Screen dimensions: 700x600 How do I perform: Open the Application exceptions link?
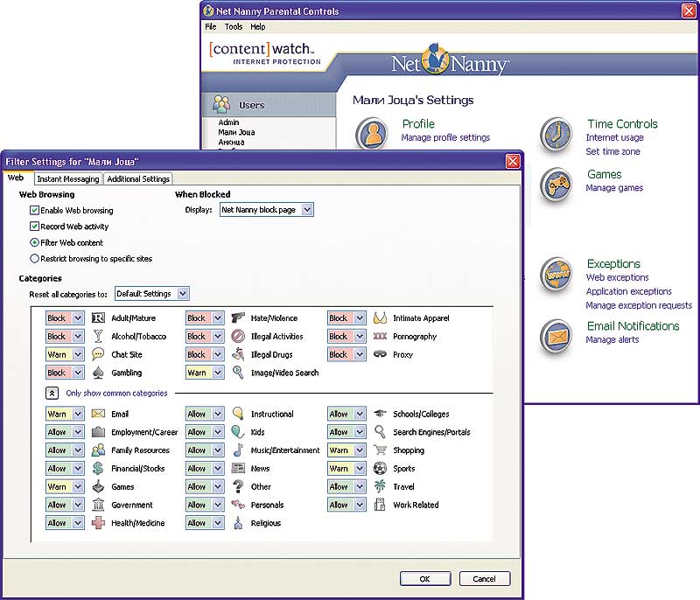click(628, 291)
